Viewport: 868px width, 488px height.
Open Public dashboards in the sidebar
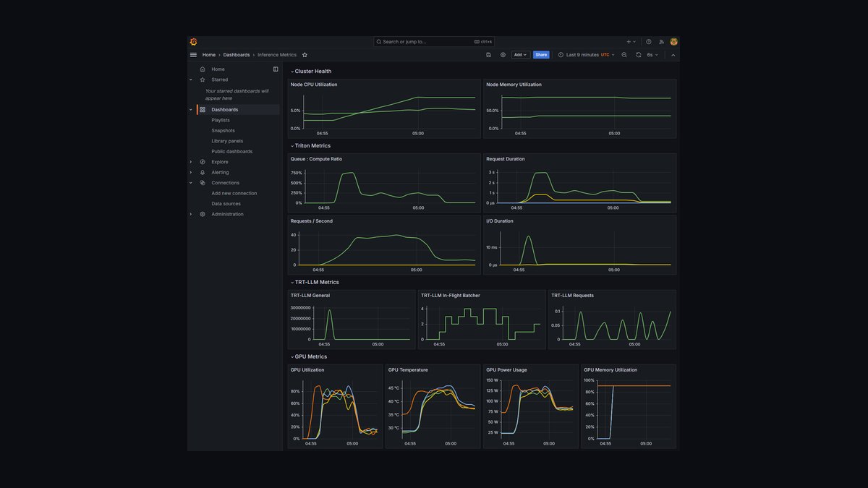click(231, 152)
